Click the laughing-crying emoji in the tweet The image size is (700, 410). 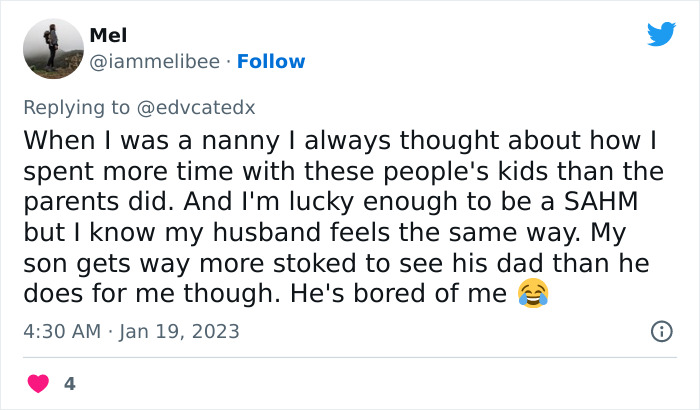tap(533, 294)
